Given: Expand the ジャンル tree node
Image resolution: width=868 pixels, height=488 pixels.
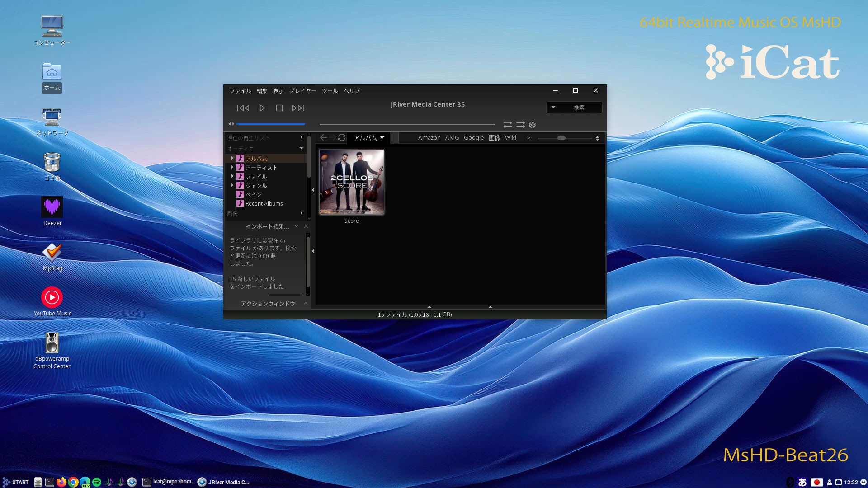Looking at the screenshot, I should pyautogui.click(x=232, y=185).
